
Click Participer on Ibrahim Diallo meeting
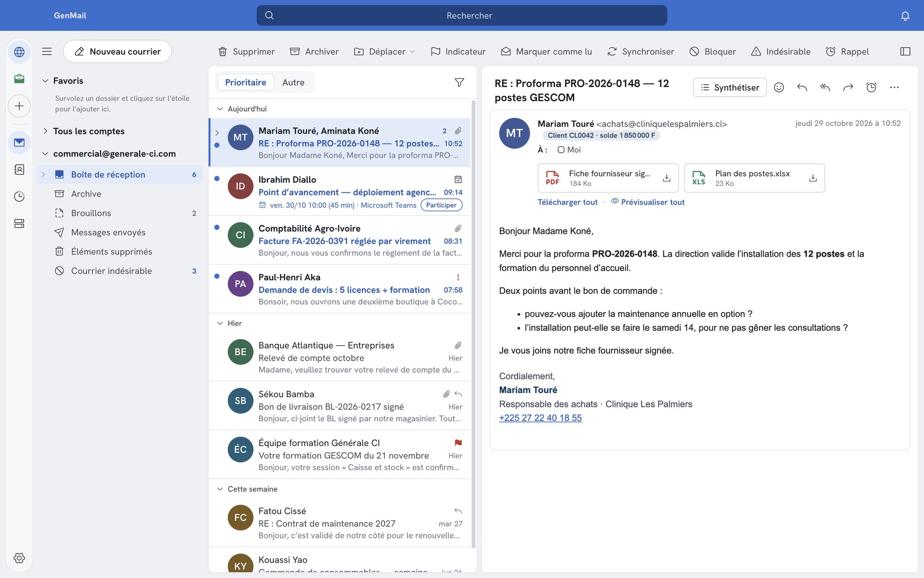click(x=441, y=205)
